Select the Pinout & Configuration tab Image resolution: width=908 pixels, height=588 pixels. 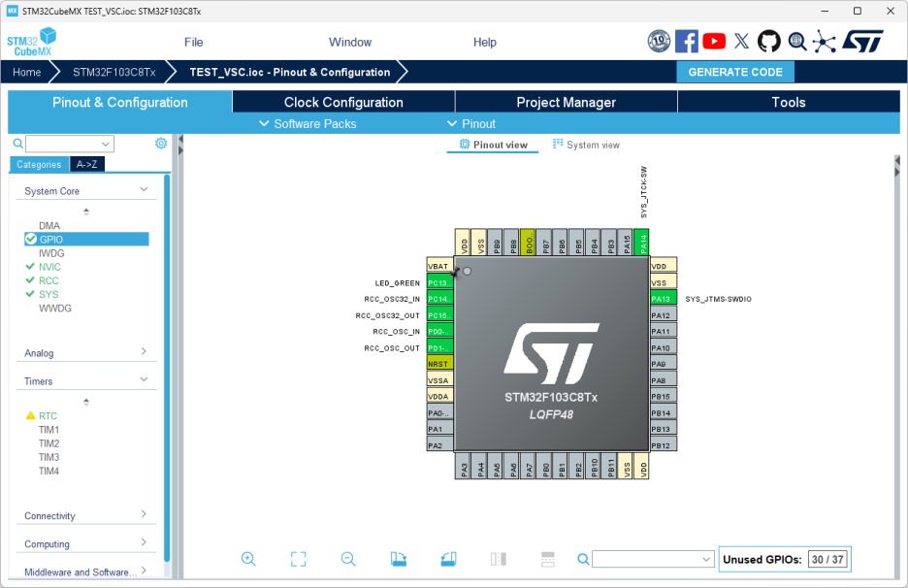click(x=120, y=102)
